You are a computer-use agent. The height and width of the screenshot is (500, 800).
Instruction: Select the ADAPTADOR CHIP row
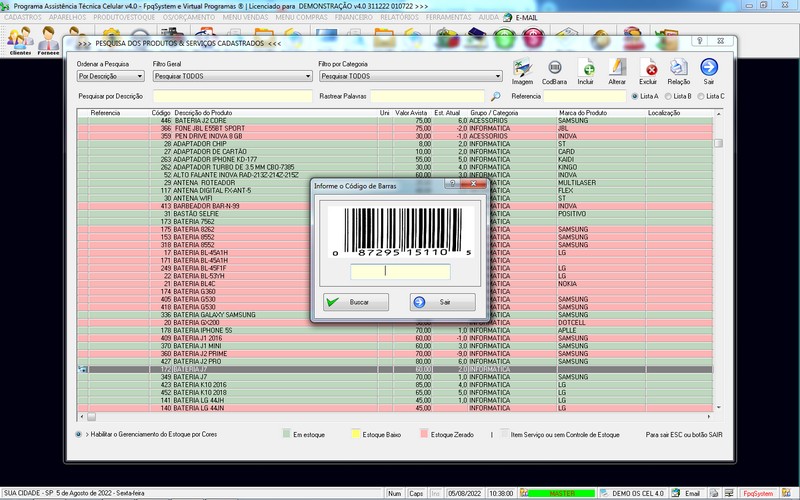(395, 144)
